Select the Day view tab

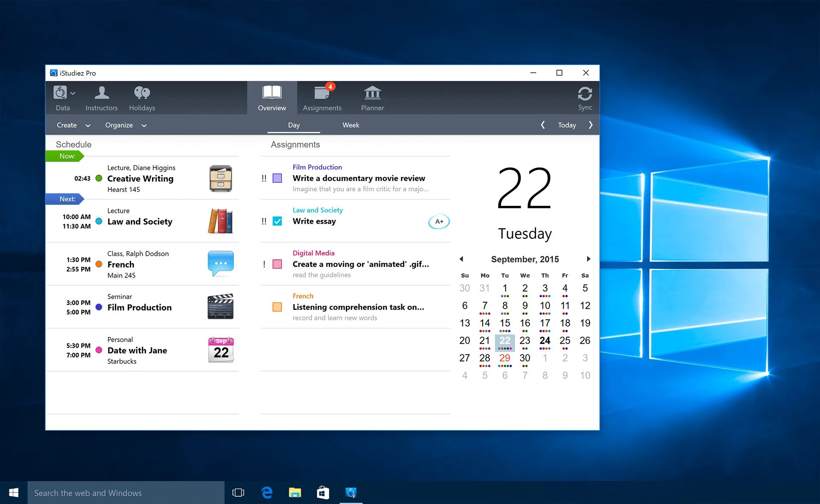point(294,125)
